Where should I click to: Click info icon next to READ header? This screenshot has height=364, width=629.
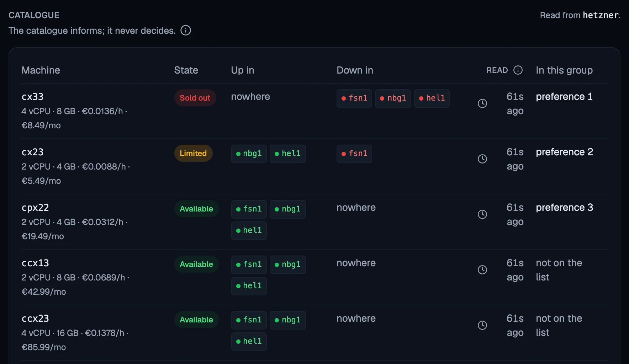[x=518, y=70]
